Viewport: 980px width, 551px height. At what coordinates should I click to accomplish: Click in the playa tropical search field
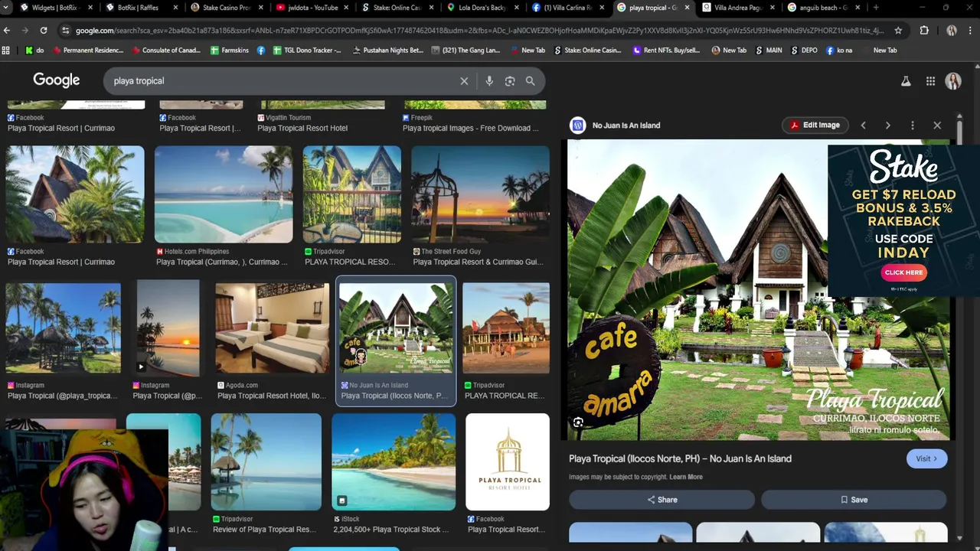(283, 81)
